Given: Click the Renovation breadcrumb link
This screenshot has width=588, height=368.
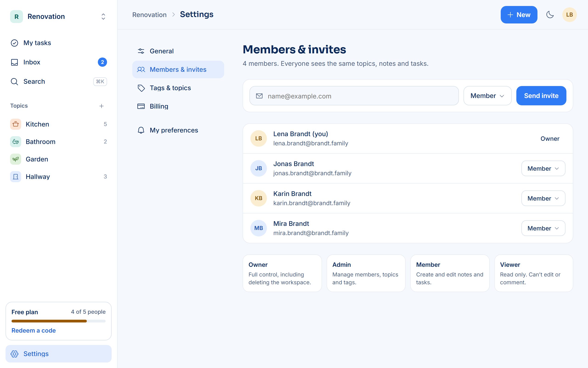Looking at the screenshot, I should pyautogui.click(x=150, y=14).
